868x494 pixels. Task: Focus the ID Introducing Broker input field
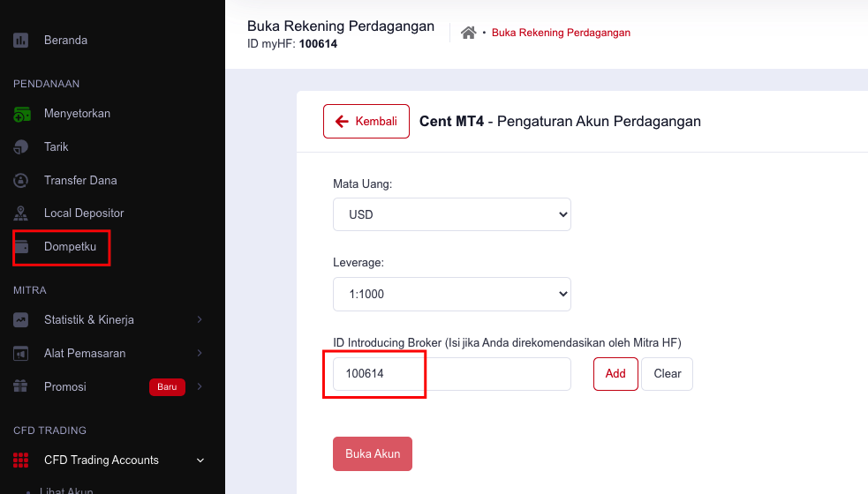[451, 374]
